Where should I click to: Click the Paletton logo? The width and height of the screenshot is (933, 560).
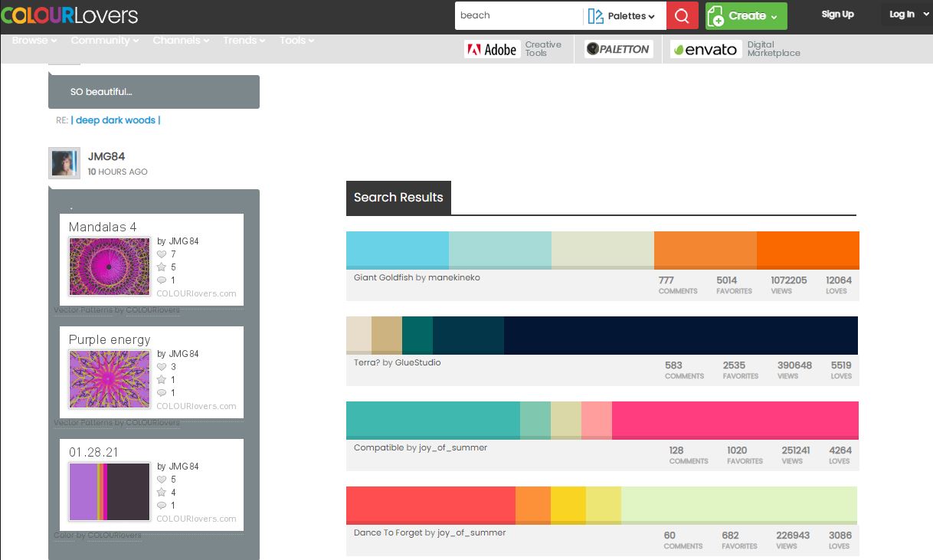coord(618,49)
